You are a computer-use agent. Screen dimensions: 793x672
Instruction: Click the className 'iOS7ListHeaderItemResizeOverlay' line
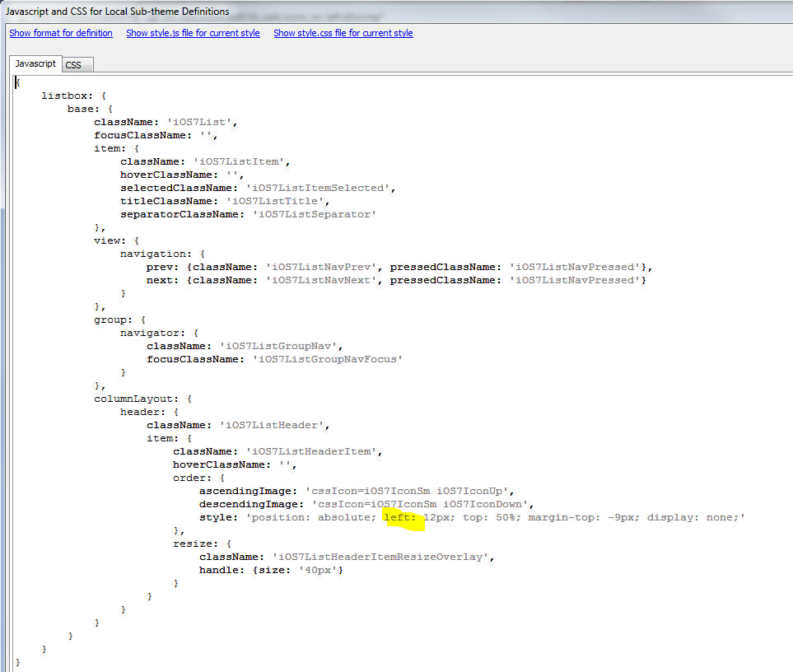(347, 557)
